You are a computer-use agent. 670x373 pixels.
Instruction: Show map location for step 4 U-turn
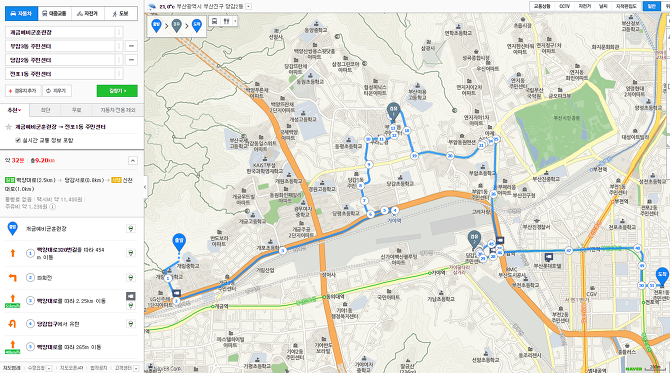[x=131, y=324]
